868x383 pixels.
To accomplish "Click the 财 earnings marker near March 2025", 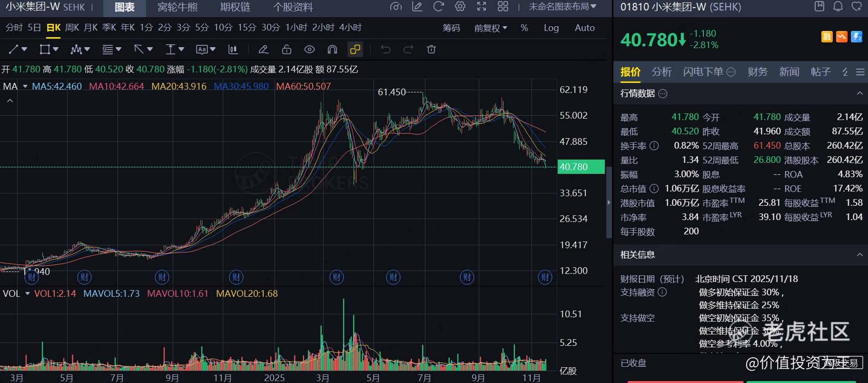I will [x=337, y=277].
